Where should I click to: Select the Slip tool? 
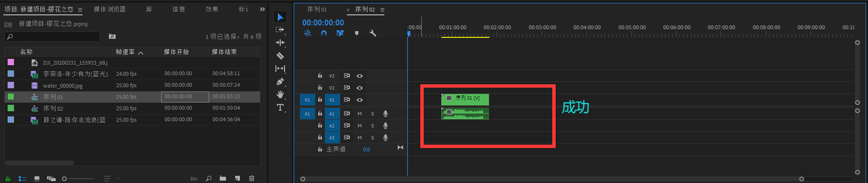280,69
